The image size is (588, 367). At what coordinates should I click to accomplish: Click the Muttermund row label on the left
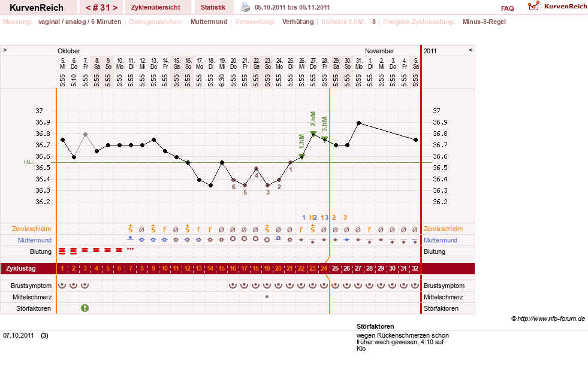[35, 240]
